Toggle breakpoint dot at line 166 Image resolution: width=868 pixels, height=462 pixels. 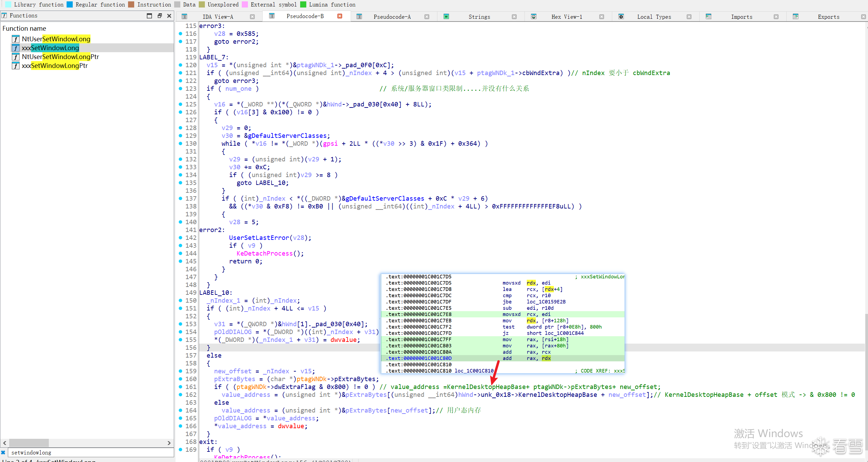coord(181,426)
